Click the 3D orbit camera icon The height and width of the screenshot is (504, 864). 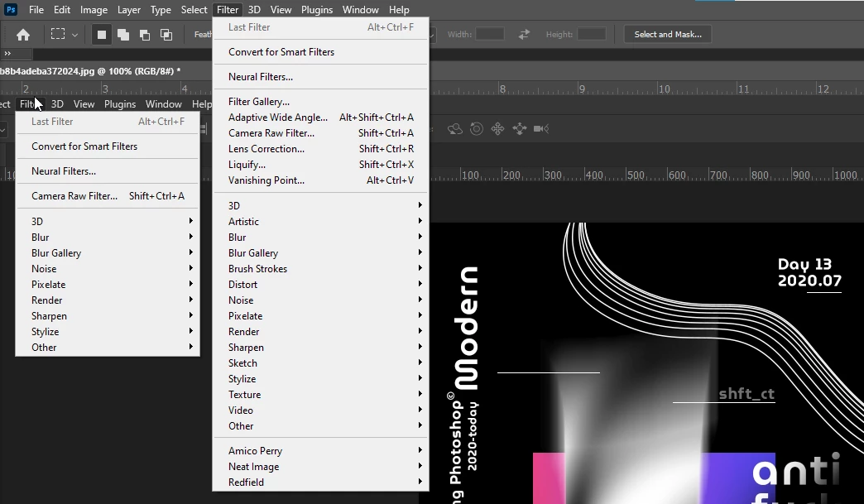point(454,129)
